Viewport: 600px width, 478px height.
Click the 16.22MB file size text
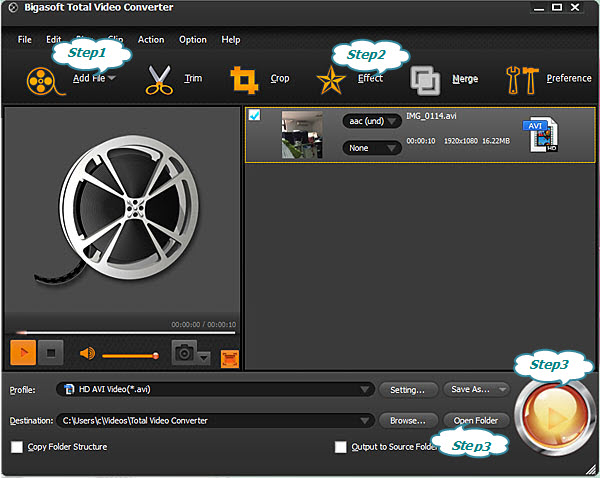click(496, 141)
